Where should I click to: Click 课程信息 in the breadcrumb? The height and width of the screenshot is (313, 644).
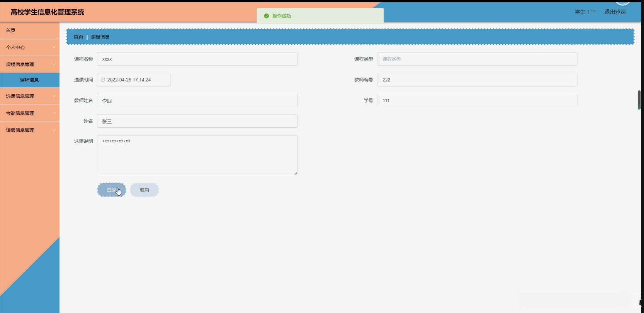pos(100,37)
